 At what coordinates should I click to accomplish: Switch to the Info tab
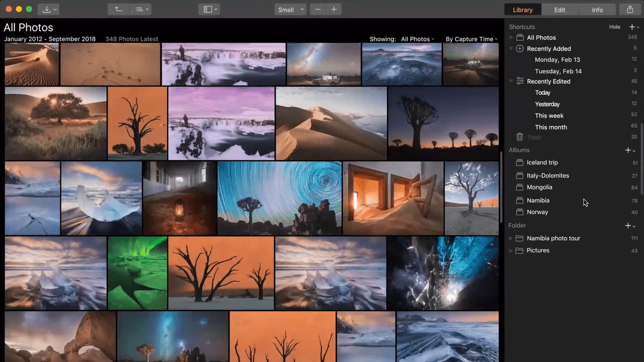click(597, 9)
